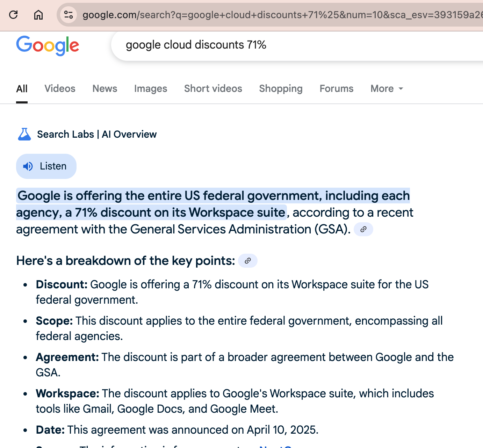Click the 'Scope:' bullet text
The height and width of the screenshot is (448, 483).
[239, 328]
